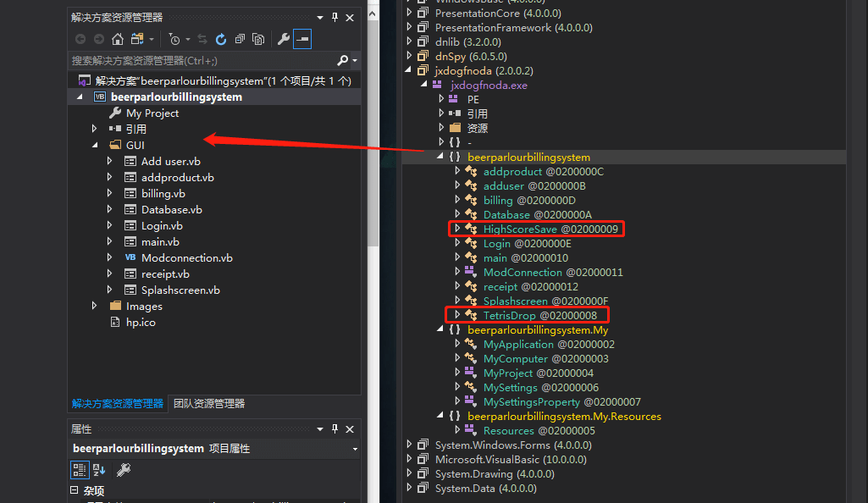The width and height of the screenshot is (868, 503).
Task: Close the Properties panel
Action: point(350,428)
